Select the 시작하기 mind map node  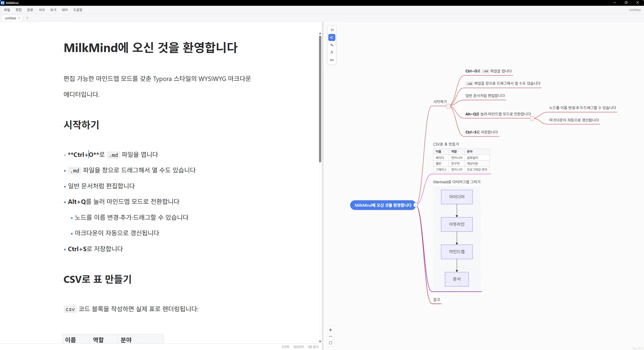440,102
